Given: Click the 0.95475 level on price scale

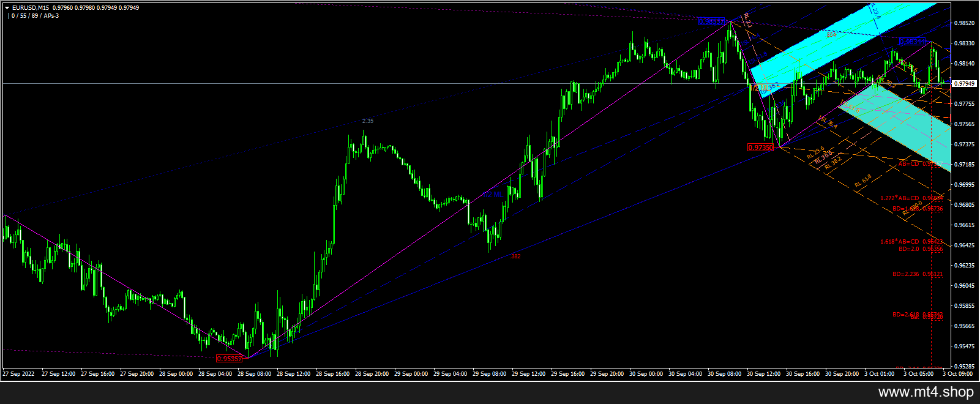Looking at the screenshot, I should 964,346.
